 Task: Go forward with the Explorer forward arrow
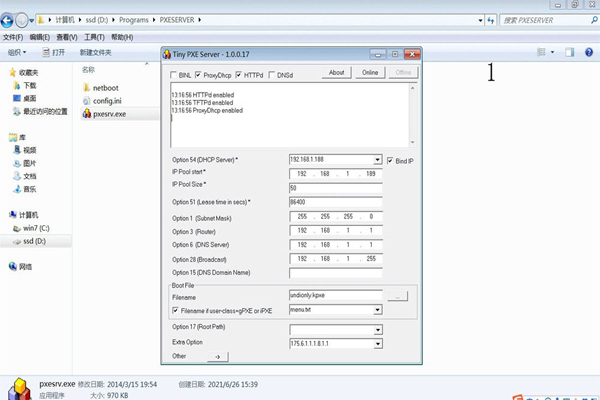[x=21, y=20]
